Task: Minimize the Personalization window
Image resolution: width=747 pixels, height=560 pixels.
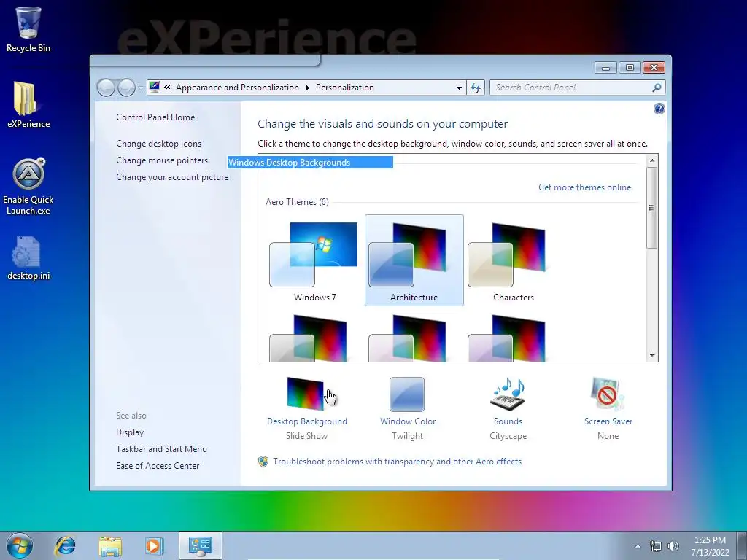Action: pyautogui.click(x=605, y=68)
